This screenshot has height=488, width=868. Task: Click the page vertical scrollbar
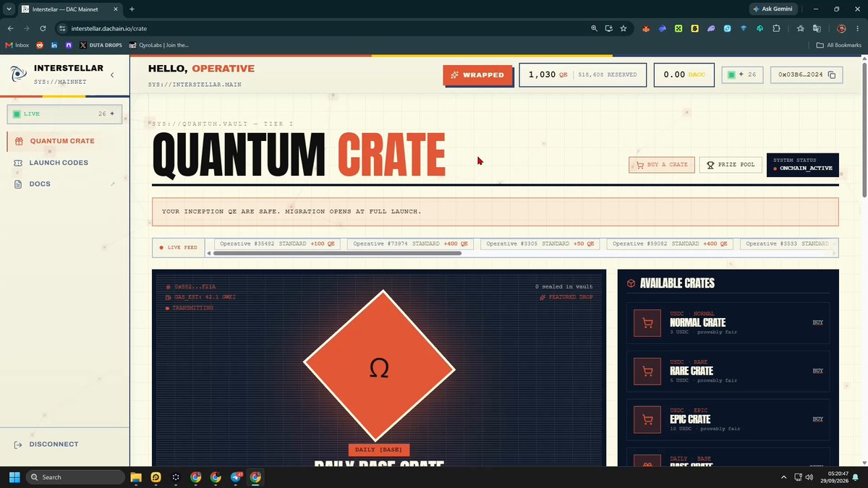[864, 130]
